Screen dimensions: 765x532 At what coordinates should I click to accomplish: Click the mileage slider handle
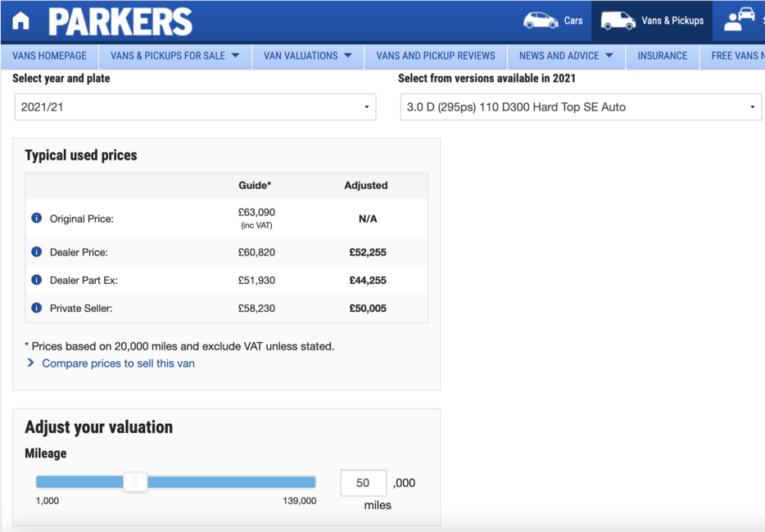pyautogui.click(x=135, y=482)
